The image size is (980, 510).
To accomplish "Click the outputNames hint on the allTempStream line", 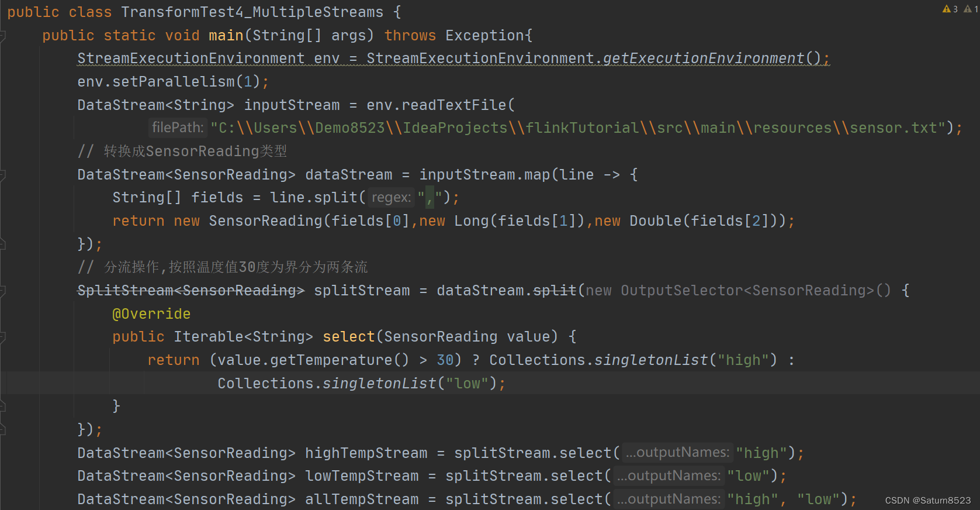I will click(x=669, y=499).
